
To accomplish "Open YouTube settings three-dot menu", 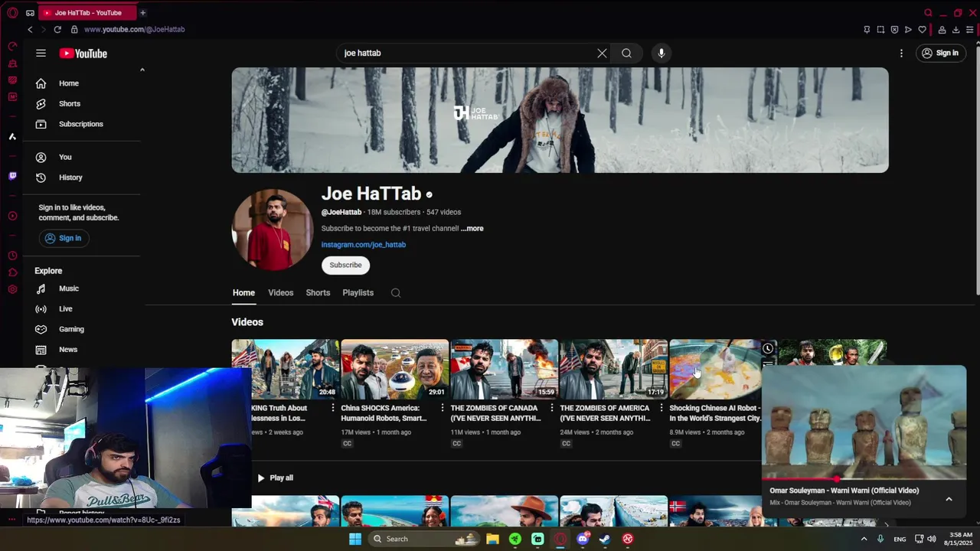I will point(901,53).
